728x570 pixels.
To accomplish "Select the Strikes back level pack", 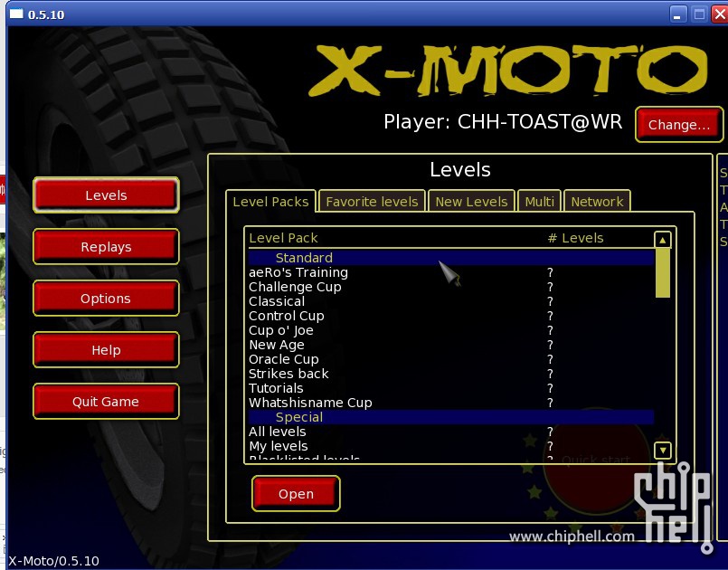I will click(451, 374).
